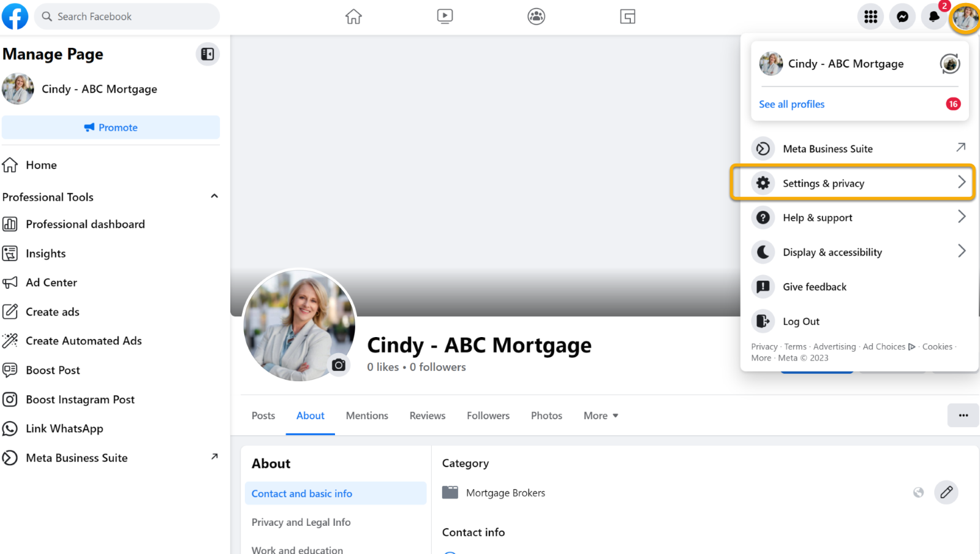
Task: Expand Settings & privacy chevron arrow
Action: point(962,182)
